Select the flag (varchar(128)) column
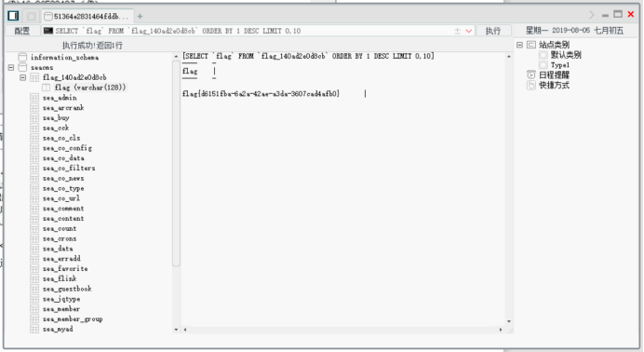Image resolution: width=644 pixels, height=352 pixels. [x=90, y=88]
